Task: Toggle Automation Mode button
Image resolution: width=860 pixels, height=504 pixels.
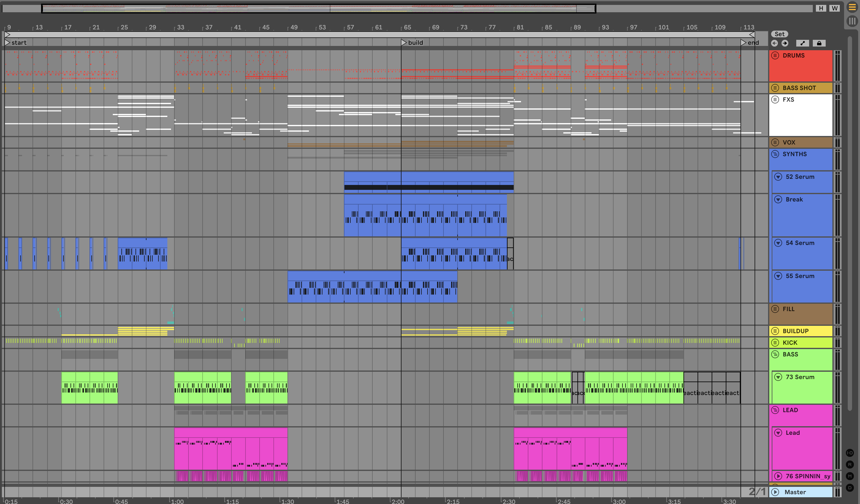Action: (x=803, y=43)
